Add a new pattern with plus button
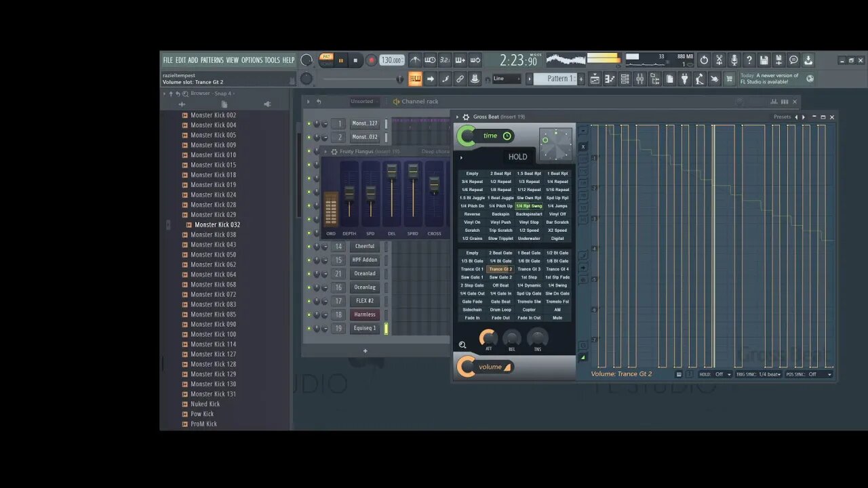 (x=581, y=79)
